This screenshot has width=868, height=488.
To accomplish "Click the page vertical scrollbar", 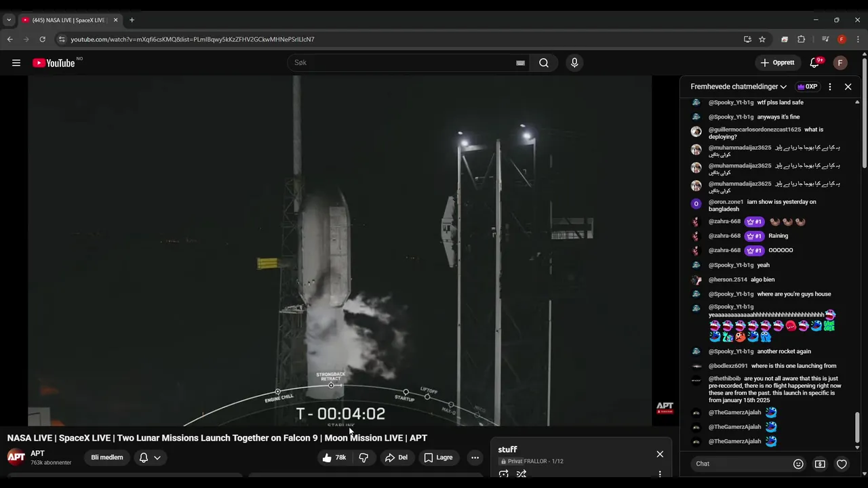I will [x=865, y=114].
